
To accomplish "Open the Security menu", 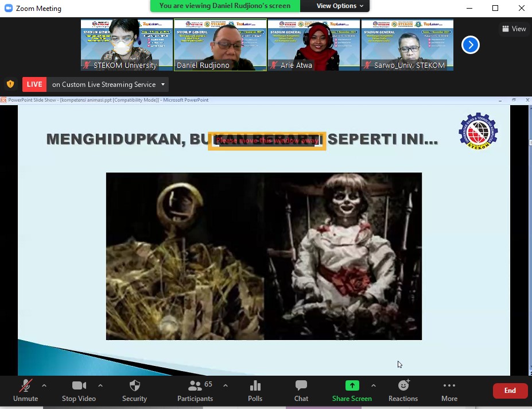I will 134,390.
